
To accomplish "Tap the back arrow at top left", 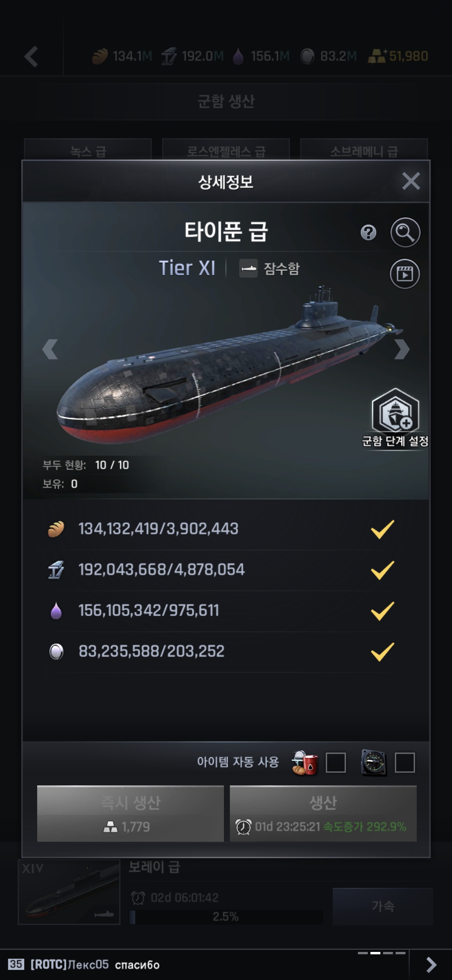I will (x=32, y=57).
